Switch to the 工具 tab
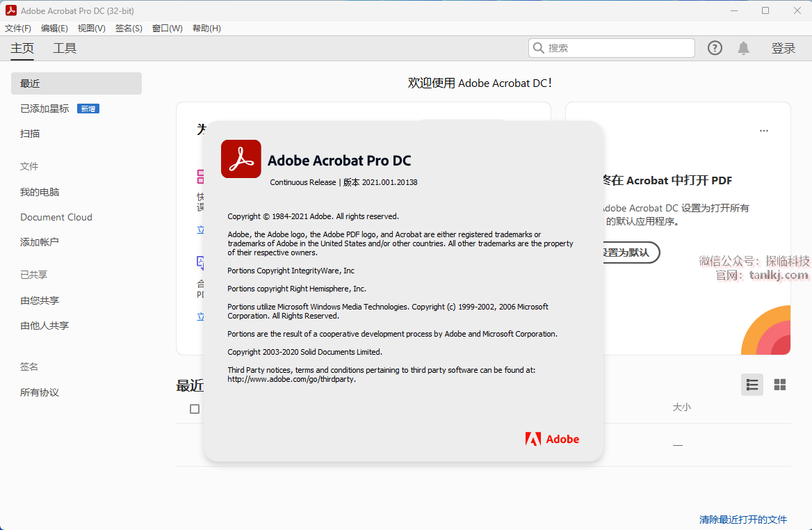This screenshot has width=812, height=530. click(x=65, y=48)
